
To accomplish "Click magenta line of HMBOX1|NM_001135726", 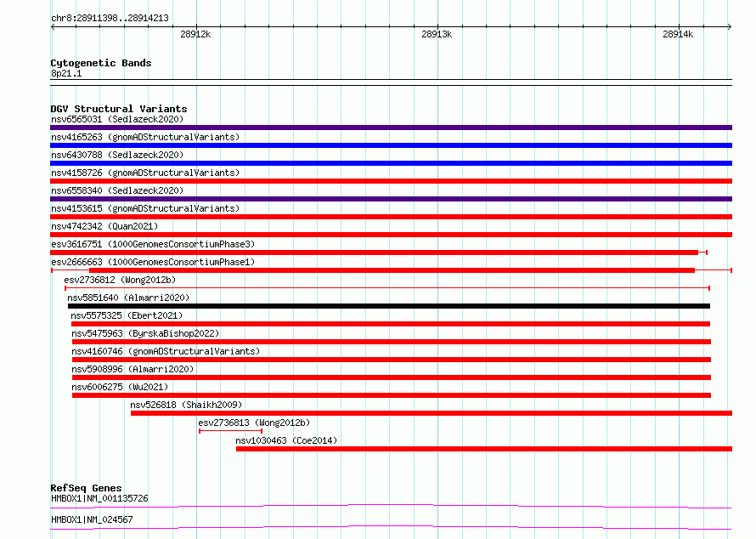I will [x=391, y=506].
